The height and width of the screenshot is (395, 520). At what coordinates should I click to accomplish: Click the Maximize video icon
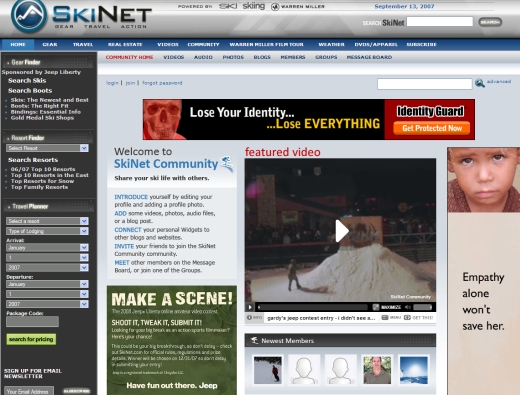[x=376, y=307]
